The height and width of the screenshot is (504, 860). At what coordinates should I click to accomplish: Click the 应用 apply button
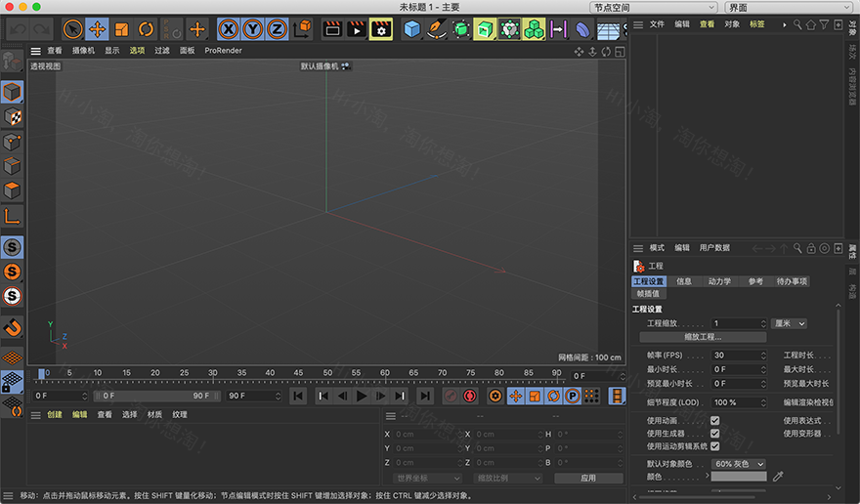pos(588,479)
